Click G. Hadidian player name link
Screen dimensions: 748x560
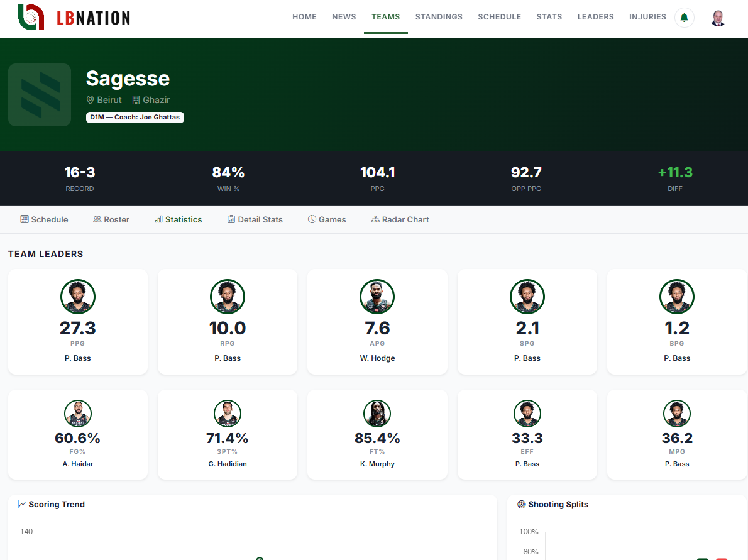point(228,464)
